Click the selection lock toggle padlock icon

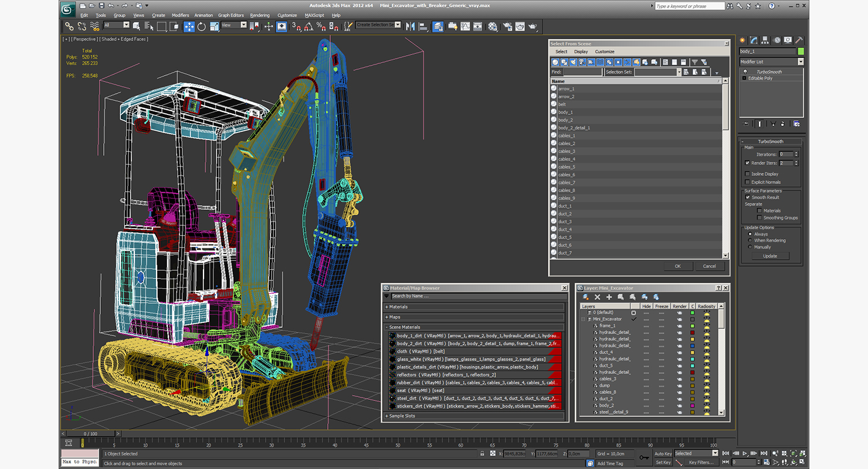[483, 453]
